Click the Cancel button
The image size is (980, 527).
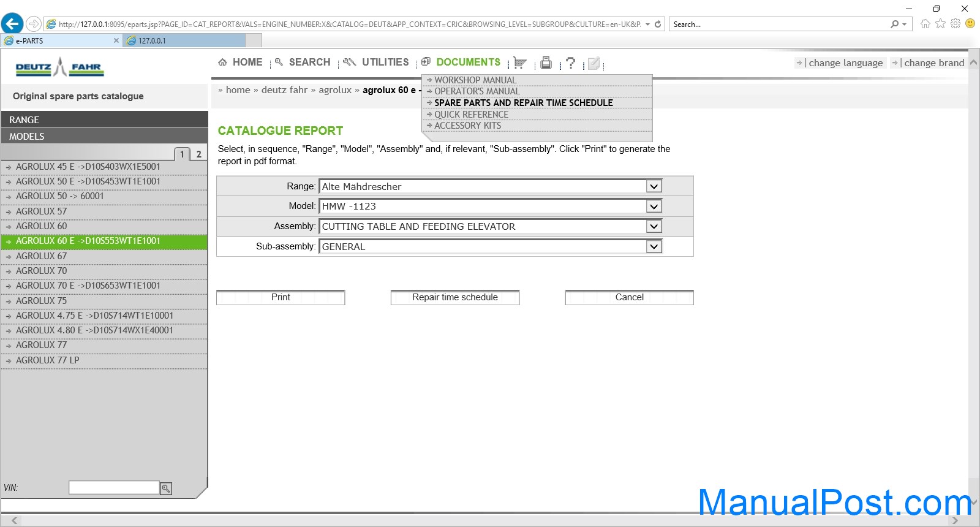[x=630, y=297]
